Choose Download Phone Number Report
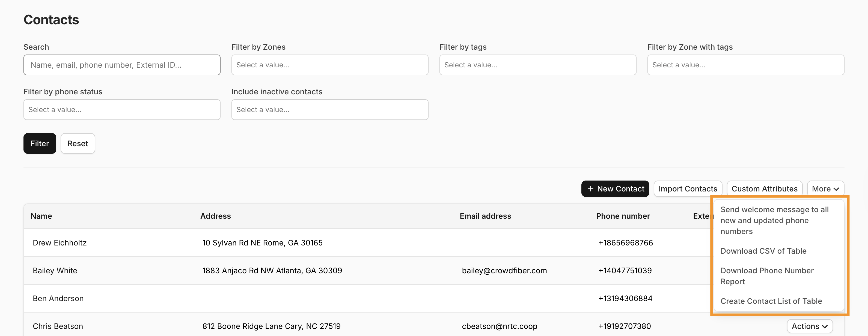 click(767, 276)
